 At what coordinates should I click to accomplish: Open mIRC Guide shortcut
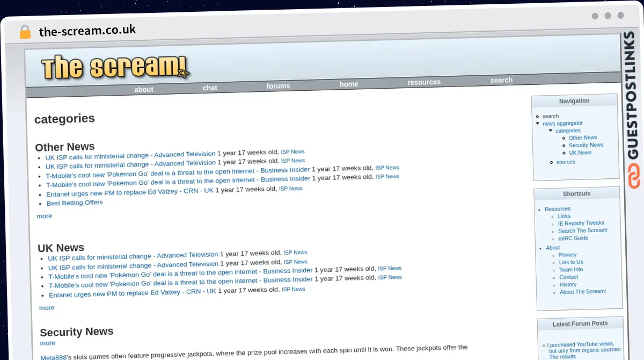tap(573, 238)
